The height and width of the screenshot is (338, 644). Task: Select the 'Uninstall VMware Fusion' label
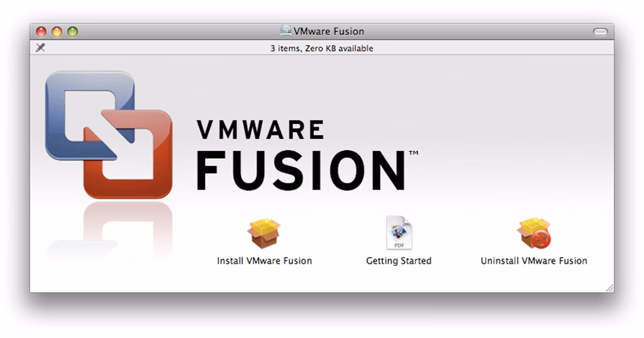[x=534, y=261]
